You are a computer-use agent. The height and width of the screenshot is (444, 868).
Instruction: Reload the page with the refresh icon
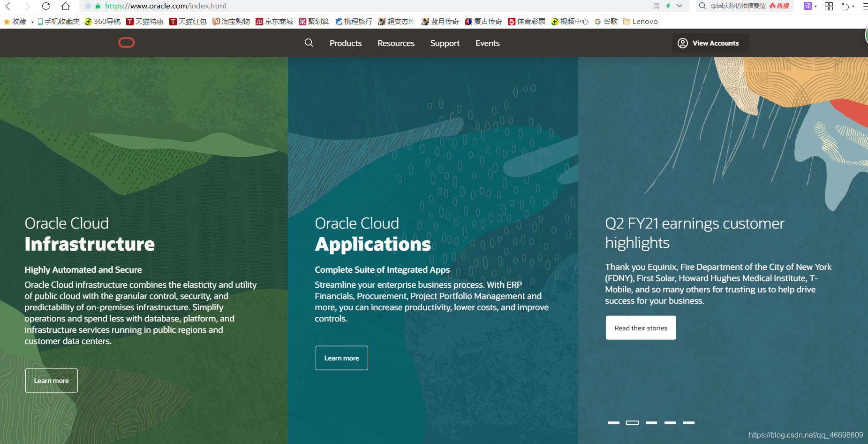click(46, 6)
